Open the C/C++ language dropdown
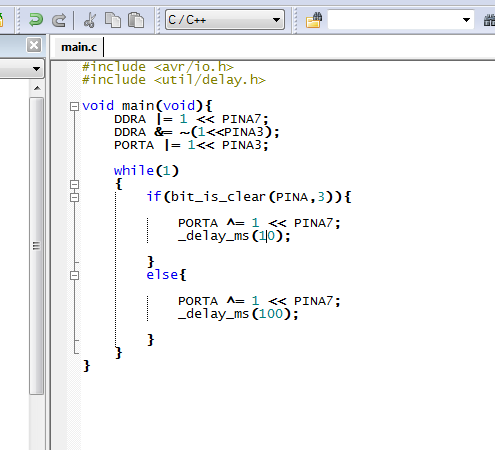 tap(225, 20)
